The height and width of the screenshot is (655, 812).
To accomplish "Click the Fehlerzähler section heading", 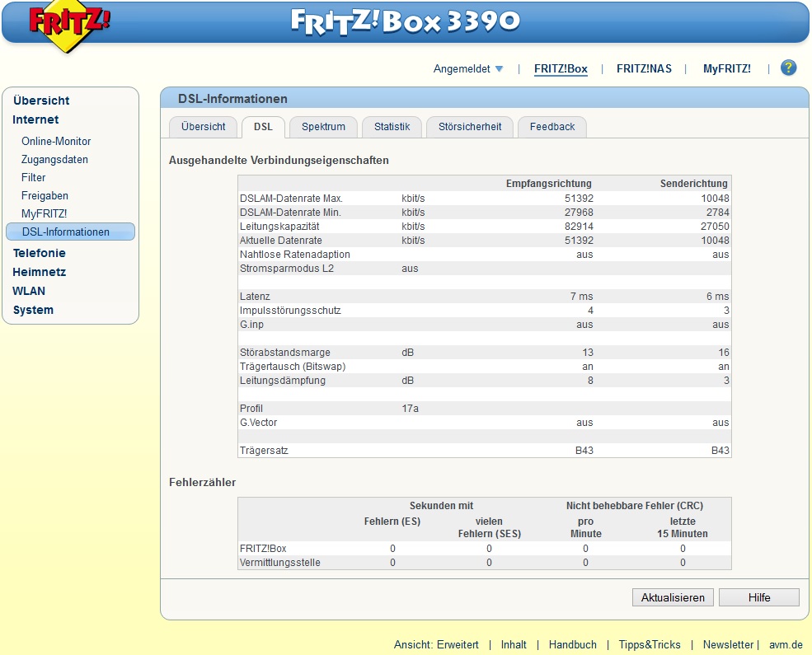I will point(203,483).
